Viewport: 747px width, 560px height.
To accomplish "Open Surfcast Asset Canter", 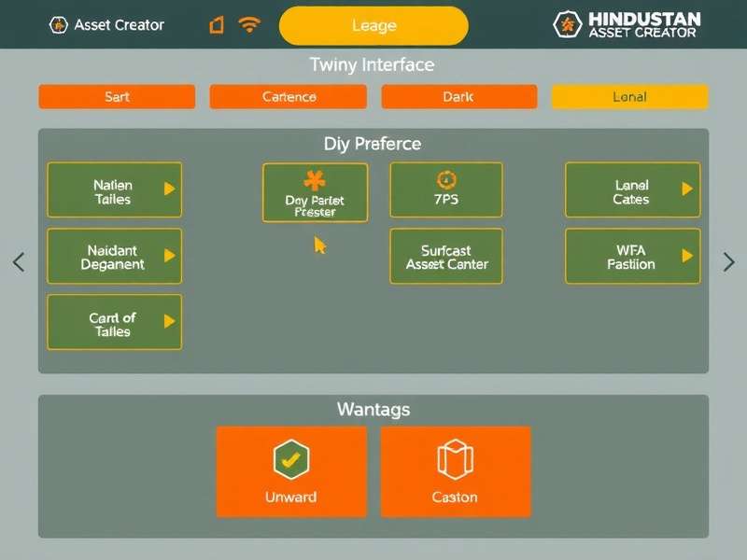I will point(446,256).
